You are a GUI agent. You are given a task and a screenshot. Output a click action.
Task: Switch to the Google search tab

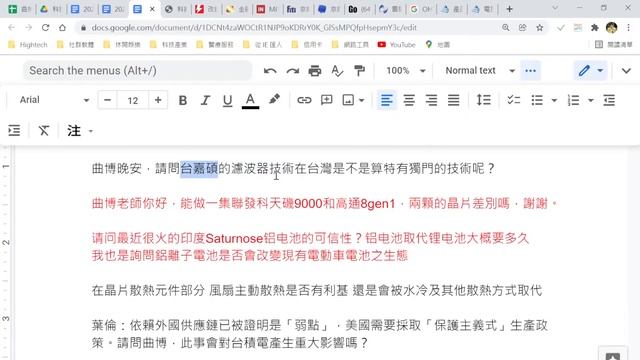pos(421,9)
